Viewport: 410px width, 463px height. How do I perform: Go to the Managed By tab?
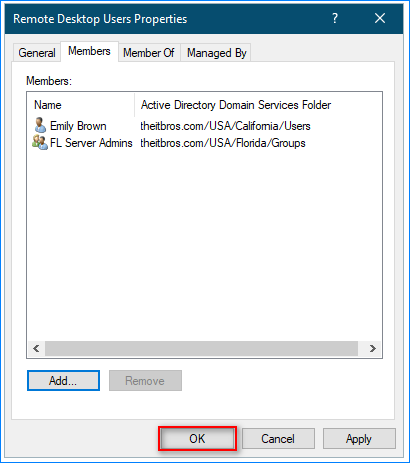click(216, 53)
